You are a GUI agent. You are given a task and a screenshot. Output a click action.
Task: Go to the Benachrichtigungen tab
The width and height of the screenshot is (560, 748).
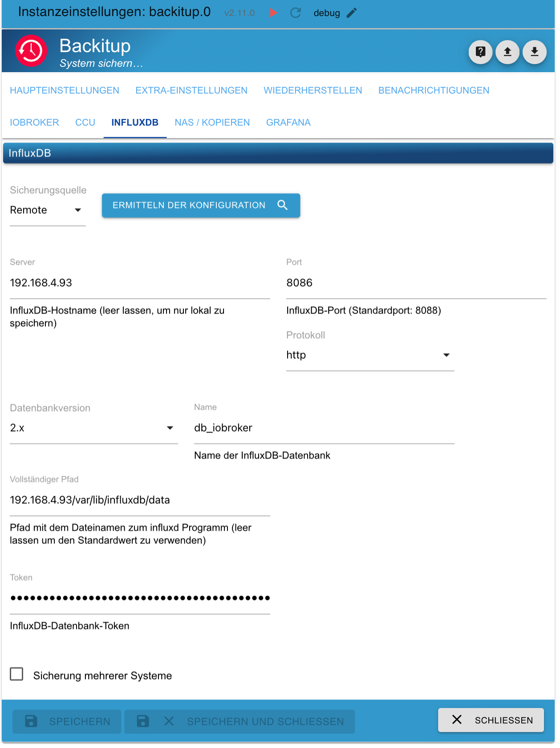click(434, 90)
